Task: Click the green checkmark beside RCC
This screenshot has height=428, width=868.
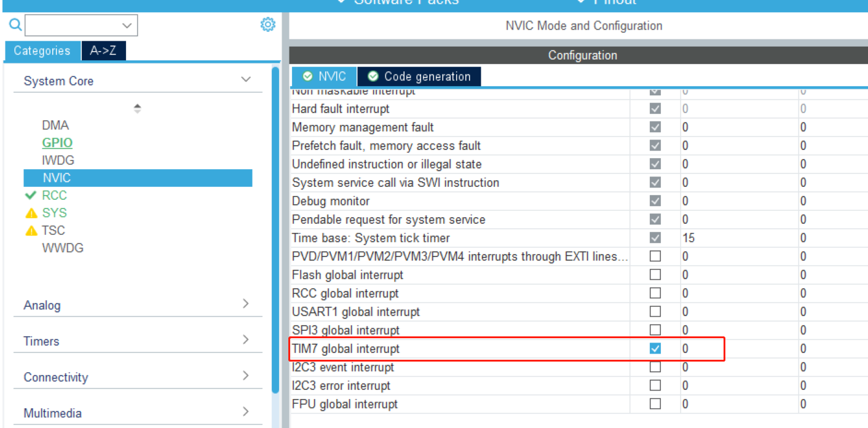Action: click(x=31, y=196)
